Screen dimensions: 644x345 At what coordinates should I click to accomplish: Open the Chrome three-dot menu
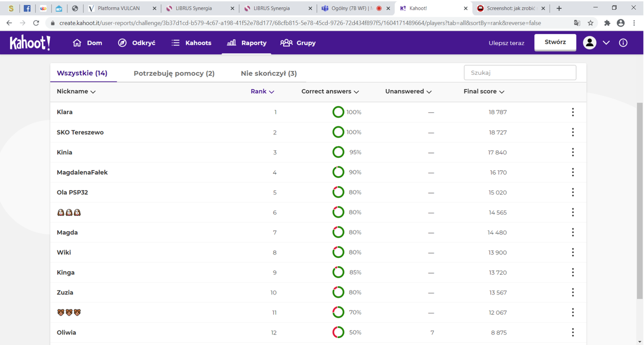coord(634,23)
